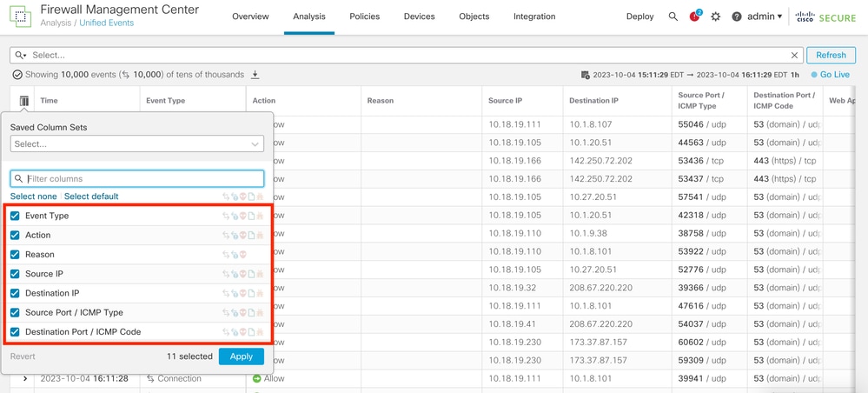Click source port cell 60602 / udp

[x=702, y=342]
